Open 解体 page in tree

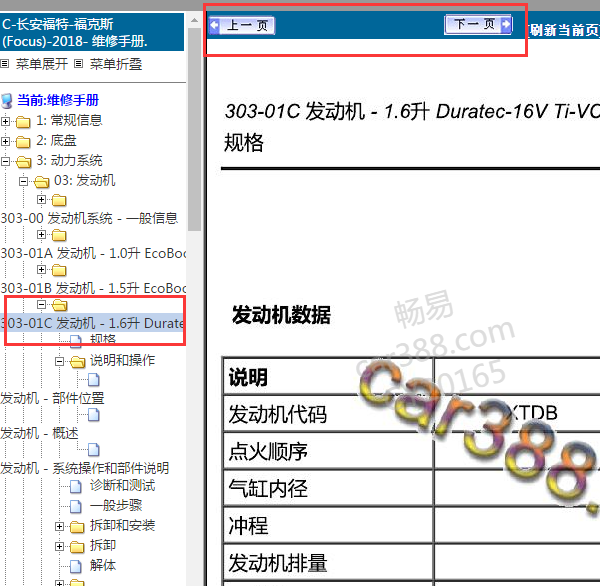103,565
